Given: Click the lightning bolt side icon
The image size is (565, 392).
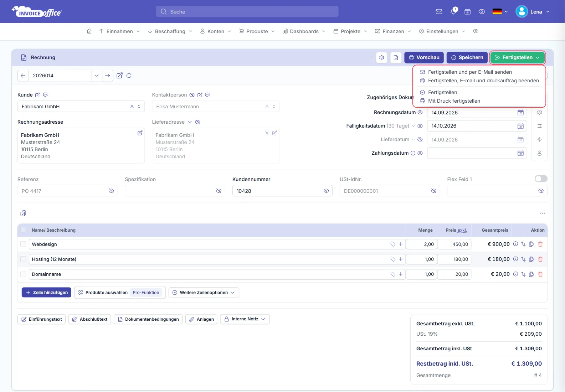Looking at the screenshot, I should click(x=539, y=139).
